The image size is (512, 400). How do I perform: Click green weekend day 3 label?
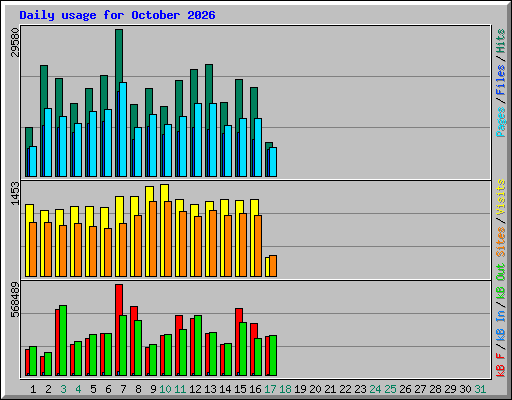click(63, 389)
